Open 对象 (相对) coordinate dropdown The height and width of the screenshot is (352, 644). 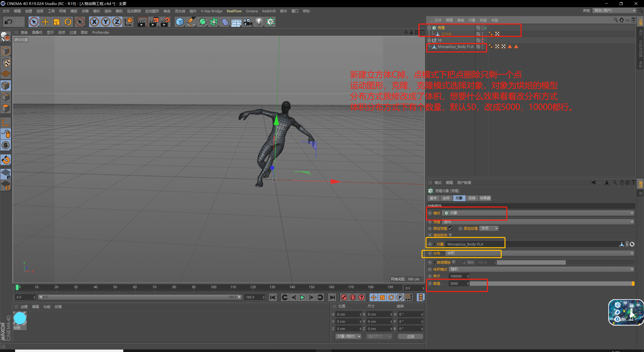tap(348, 336)
